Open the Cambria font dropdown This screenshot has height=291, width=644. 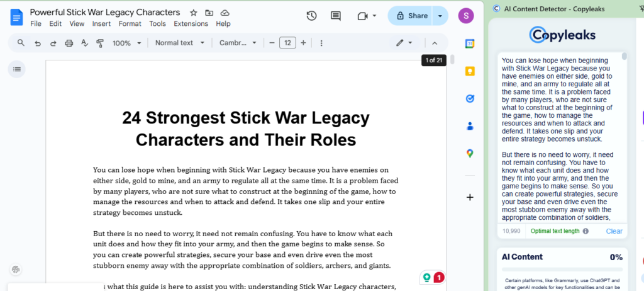click(x=238, y=43)
